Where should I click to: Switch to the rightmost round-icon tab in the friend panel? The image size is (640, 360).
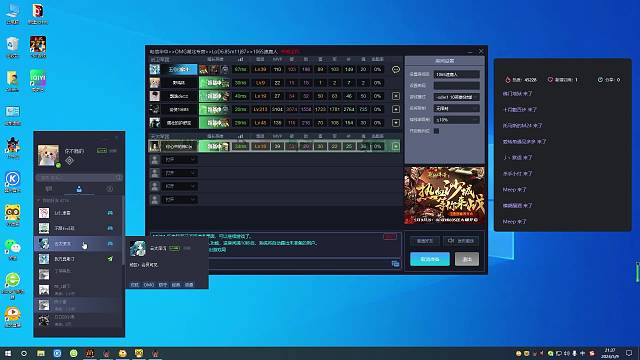(x=110, y=189)
